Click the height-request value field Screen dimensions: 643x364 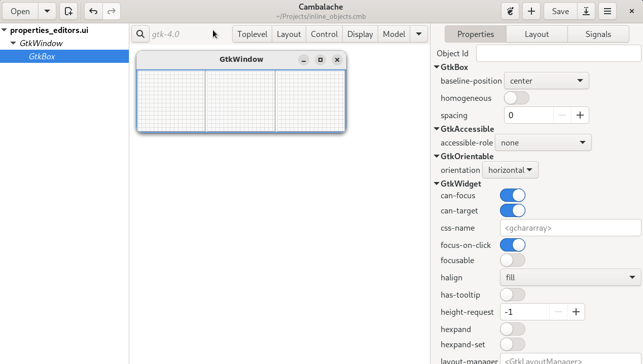(524, 312)
